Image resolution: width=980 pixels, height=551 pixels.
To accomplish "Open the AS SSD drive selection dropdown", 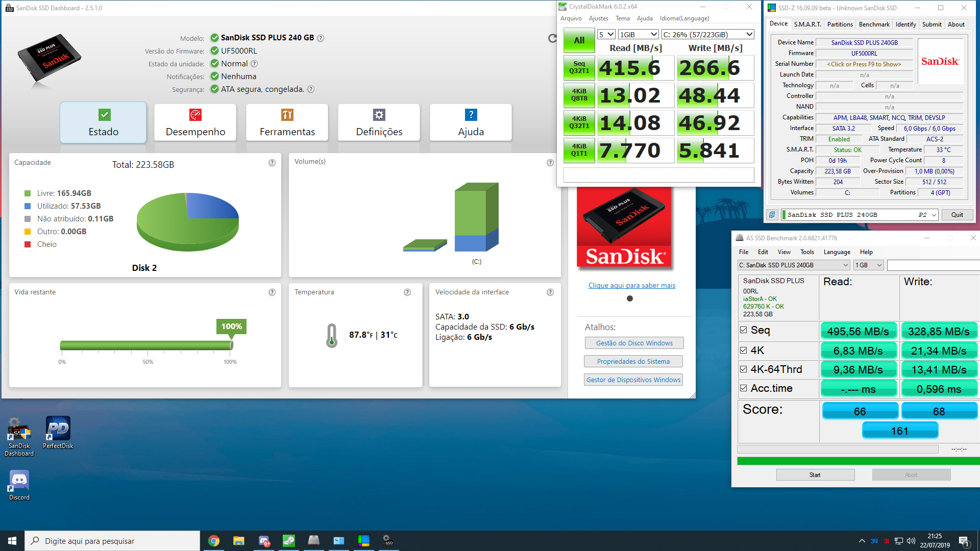I will [794, 265].
